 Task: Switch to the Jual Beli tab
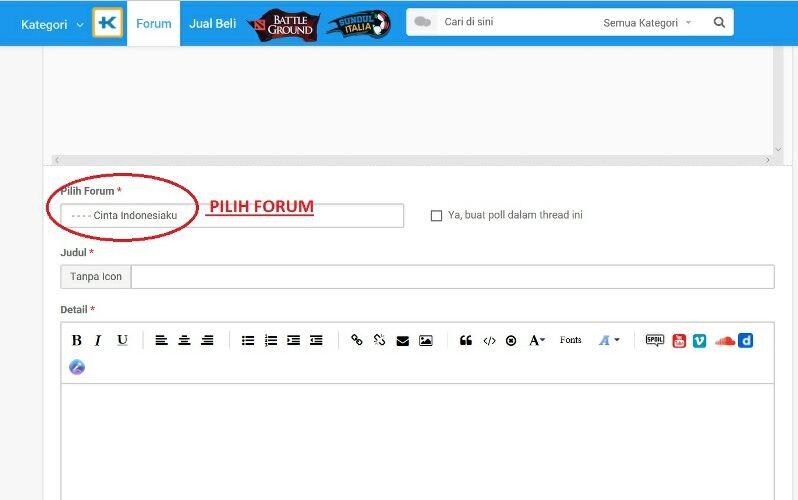coord(213,23)
